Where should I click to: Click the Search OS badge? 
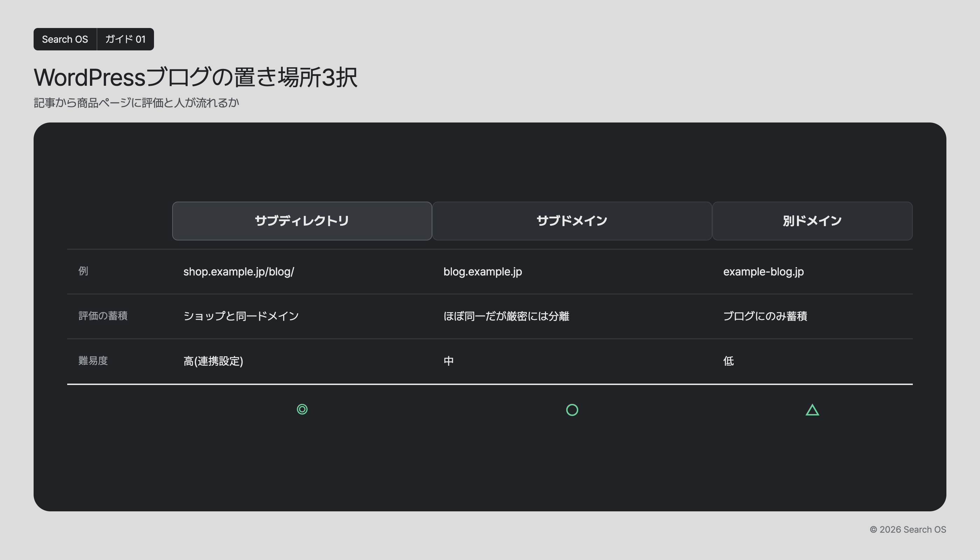[65, 39]
